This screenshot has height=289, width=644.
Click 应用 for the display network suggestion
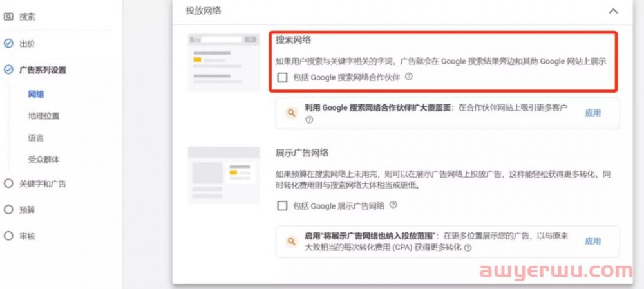592,241
